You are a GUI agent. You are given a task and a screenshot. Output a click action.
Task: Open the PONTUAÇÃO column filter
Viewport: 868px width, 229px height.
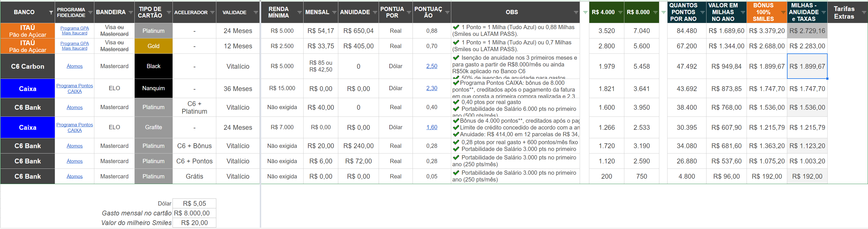[447, 12]
